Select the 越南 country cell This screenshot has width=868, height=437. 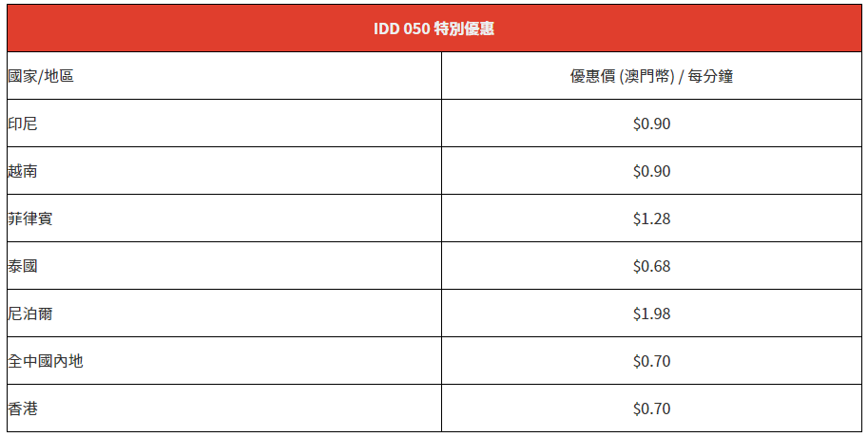coord(23,171)
